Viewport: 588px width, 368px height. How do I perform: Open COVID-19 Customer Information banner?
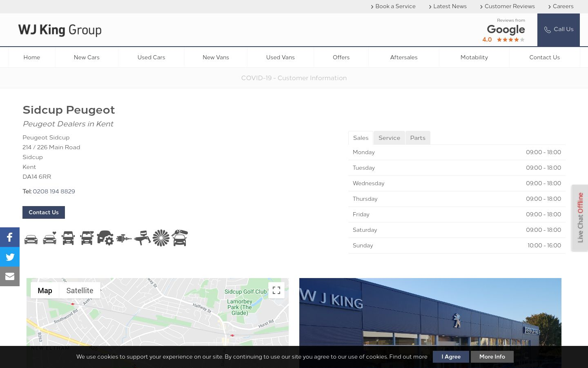(294, 78)
